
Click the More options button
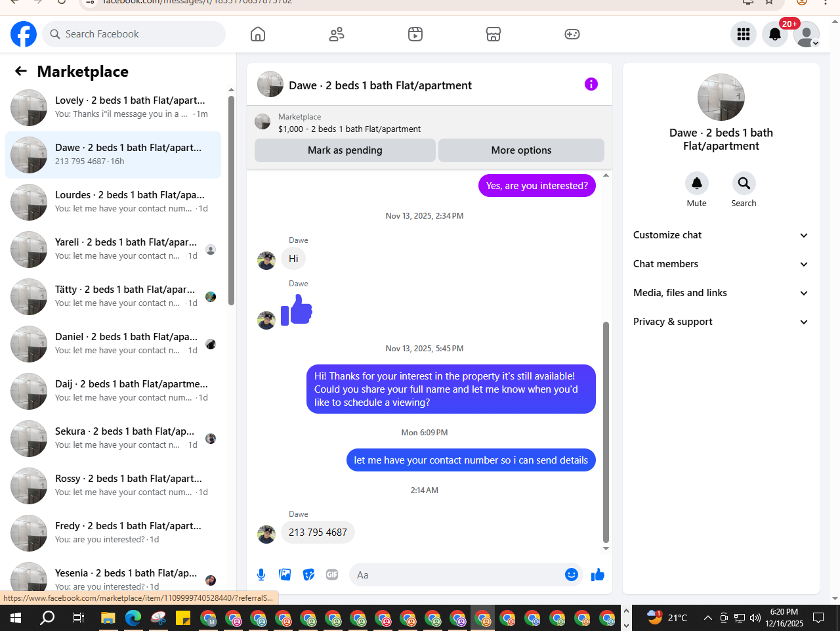click(522, 150)
